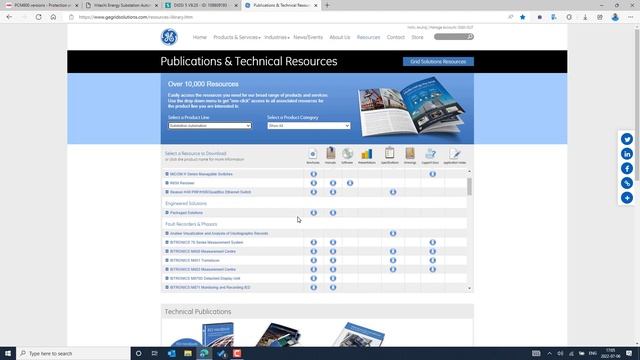Image resolution: width=640 pixels, height=360 pixels.
Task: Click the Grid Solutions Resources button
Action: [x=438, y=62]
